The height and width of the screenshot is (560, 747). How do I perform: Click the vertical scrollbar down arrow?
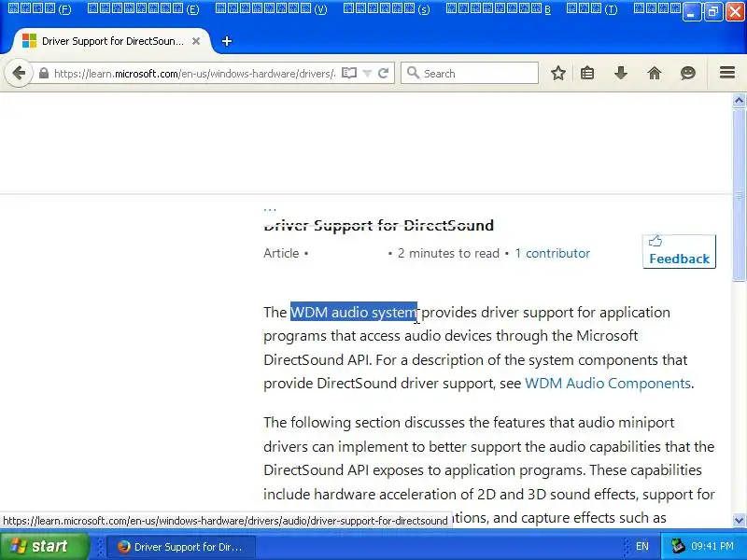coord(739,520)
